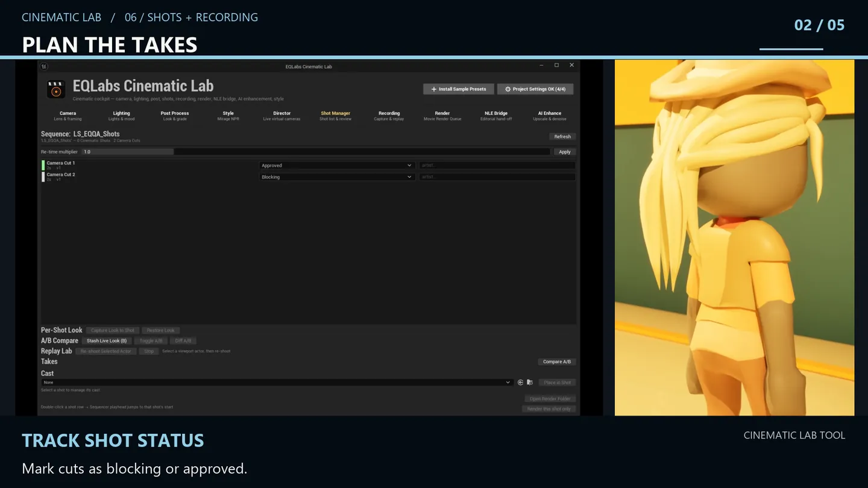Open the Render tab
Viewport: 868px width, 488px height.
click(442, 116)
